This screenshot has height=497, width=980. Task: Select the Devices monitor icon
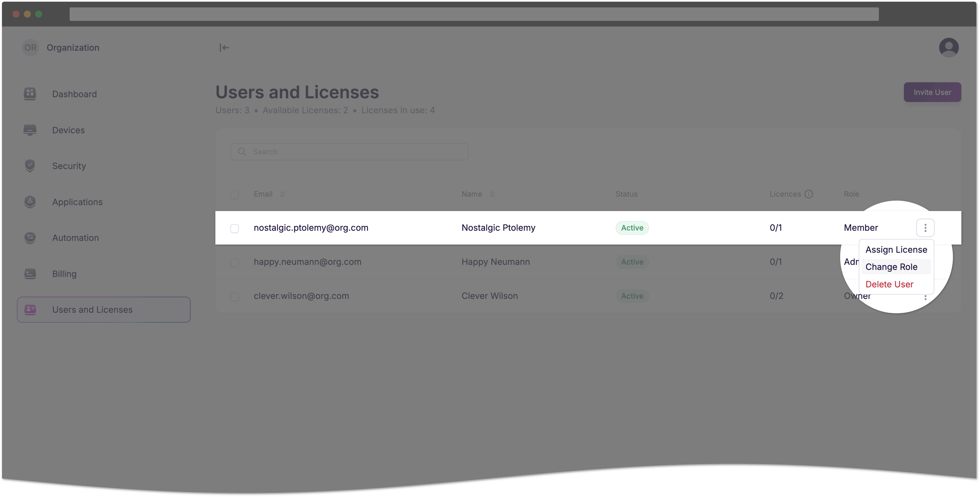point(30,130)
